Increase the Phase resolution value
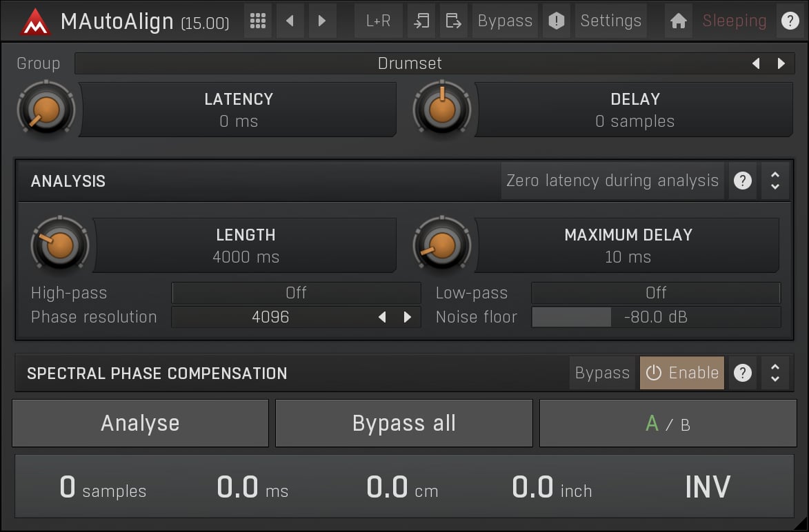 tap(408, 317)
